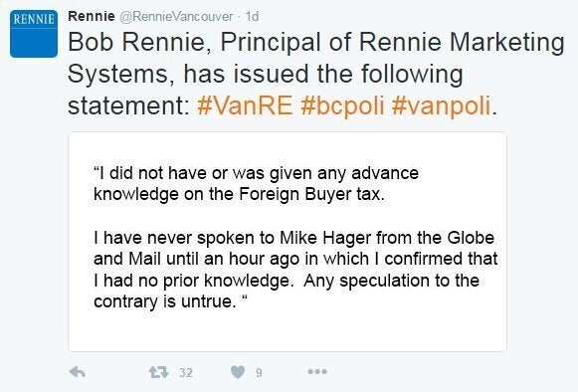Visit the @RennieVancouver handle

176,17
